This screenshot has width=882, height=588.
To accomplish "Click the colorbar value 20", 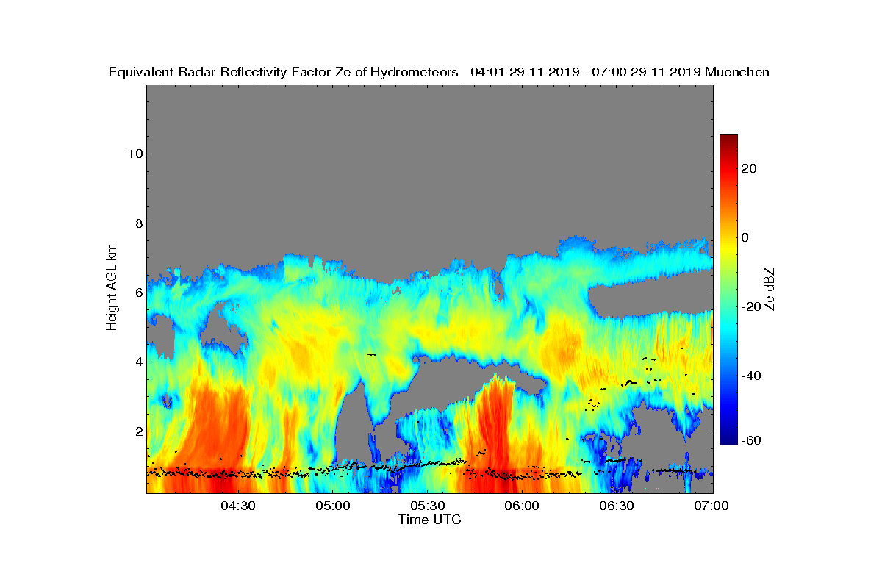I will pos(750,168).
